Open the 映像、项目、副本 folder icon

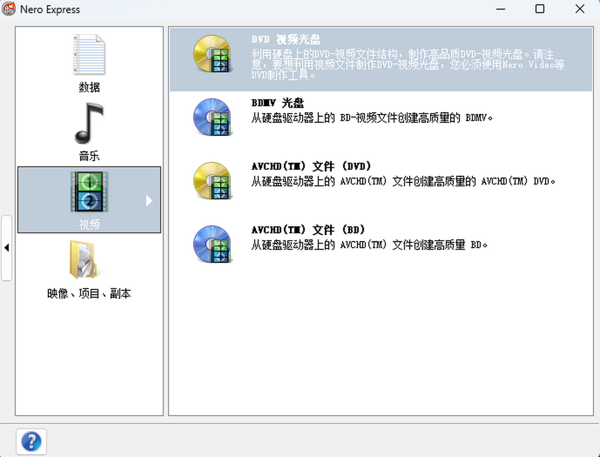tap(89, 261)
